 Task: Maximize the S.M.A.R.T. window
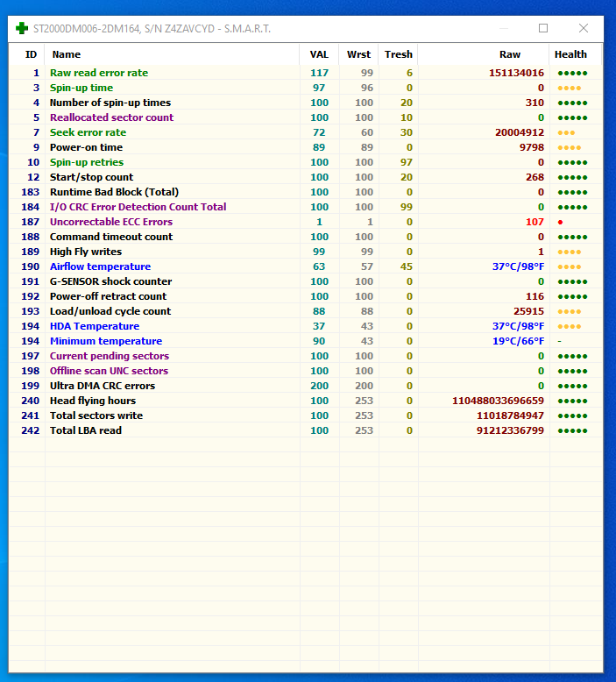click(543, 28)
